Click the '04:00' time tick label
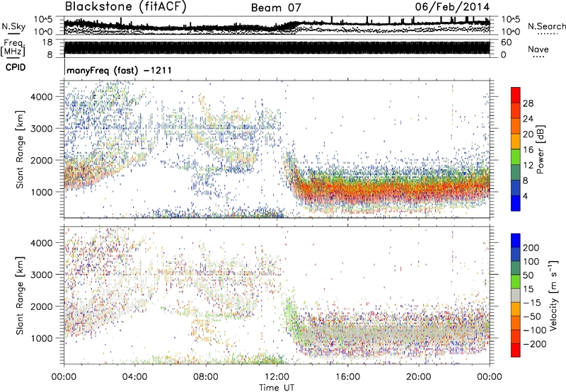 pos(134,377)
